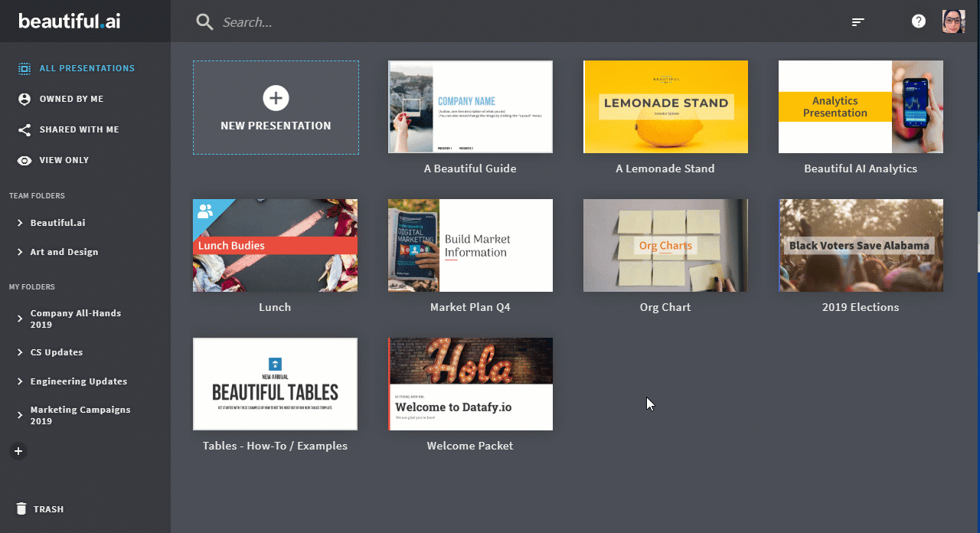Click the 'Org Chart' title text
980x533 pixels.
point(665,307)
